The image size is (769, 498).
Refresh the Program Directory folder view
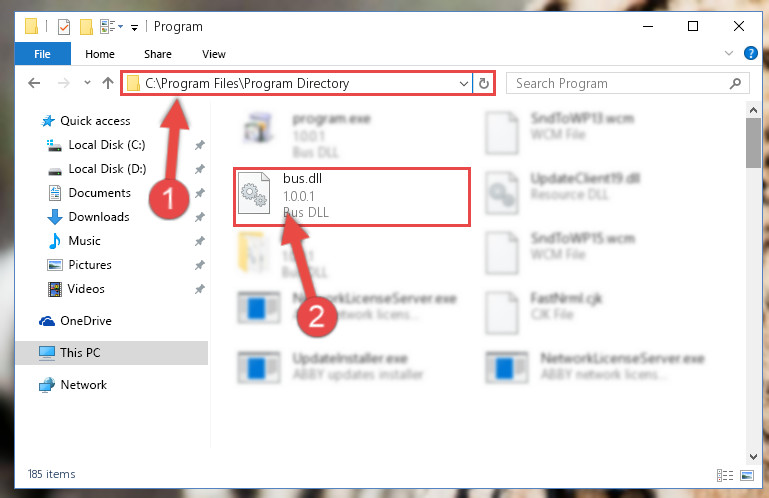coord(484,83)
